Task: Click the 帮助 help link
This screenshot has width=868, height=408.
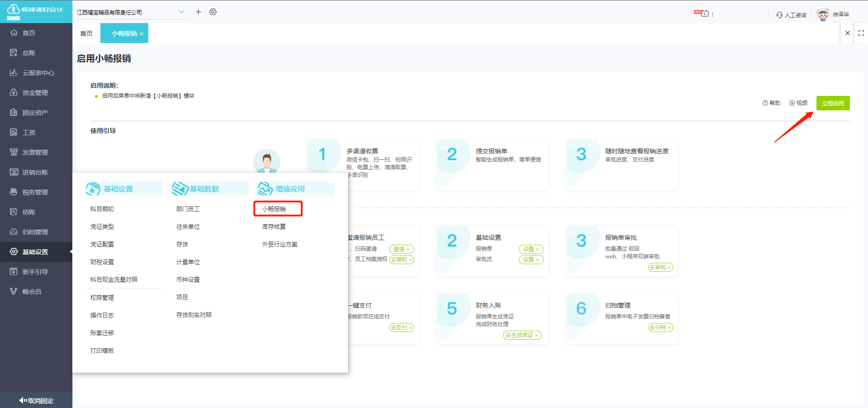Action: pyautogui.click(x=771, y=103)
